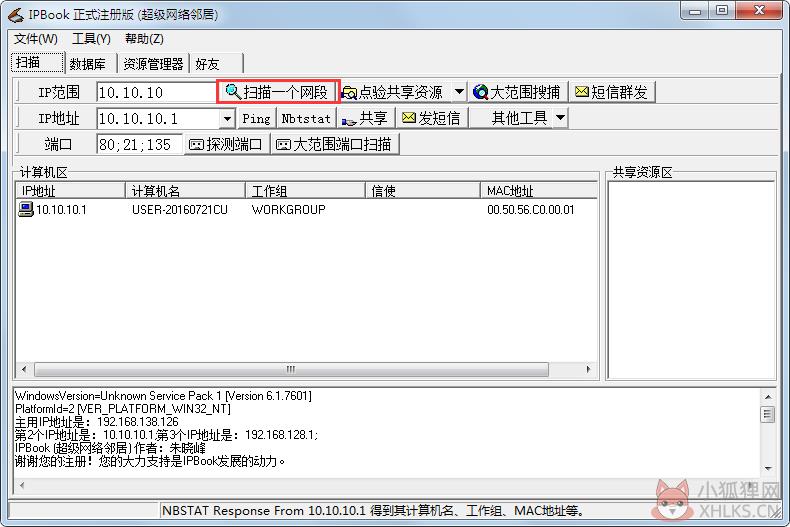Minimize the IPBook window
This screenshot has width=790, height=527.
(x=695, y=10)
